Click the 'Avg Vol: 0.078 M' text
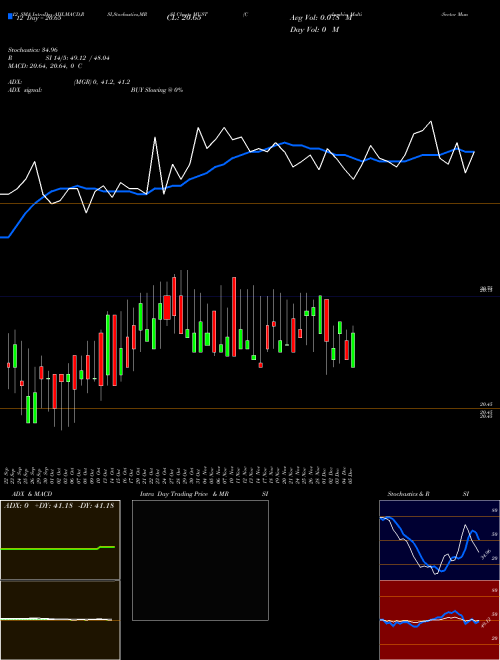Viewport: 500px width, 660px height. coord(321,18)
